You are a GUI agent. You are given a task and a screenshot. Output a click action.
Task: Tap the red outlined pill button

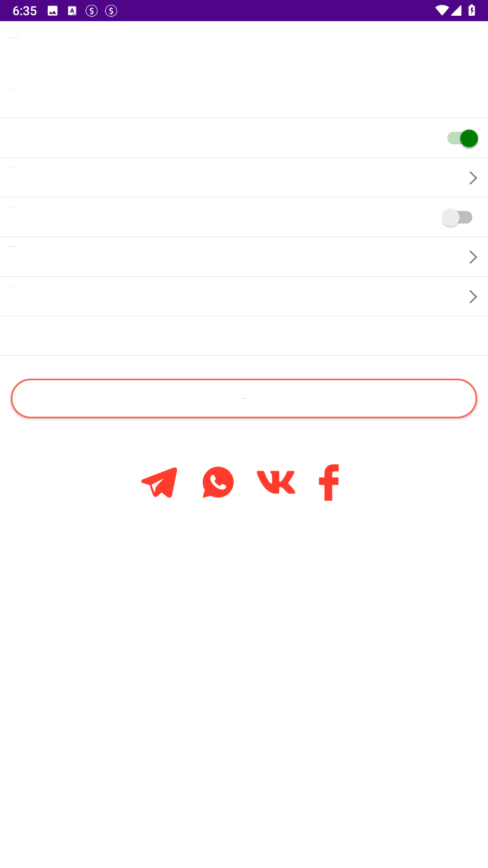244,398
